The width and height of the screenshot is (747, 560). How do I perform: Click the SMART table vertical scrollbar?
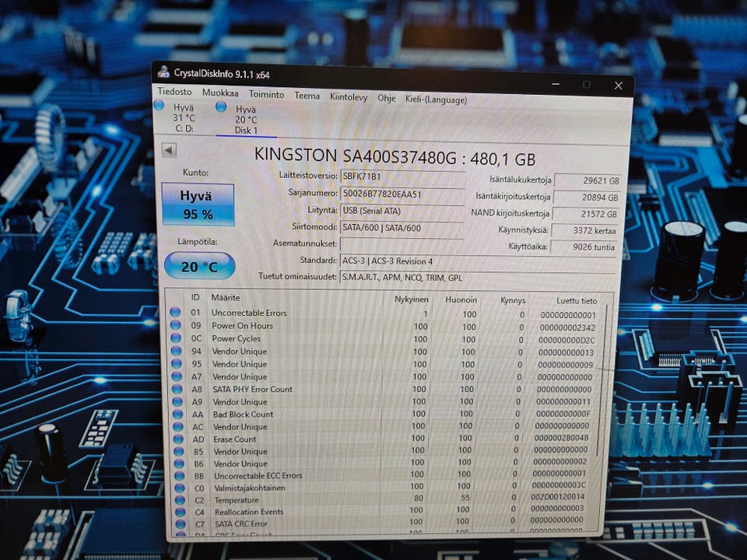(x=602, y=381)
